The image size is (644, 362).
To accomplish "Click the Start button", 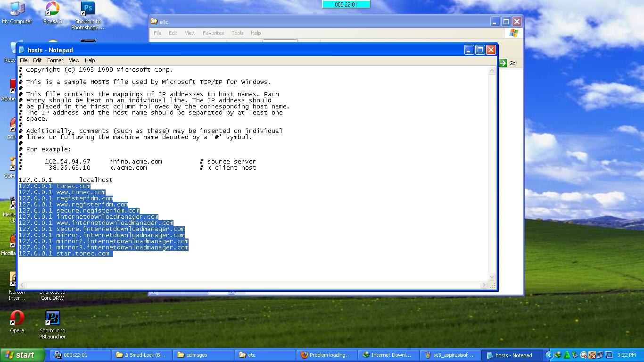I will click(x=22, y=355).
